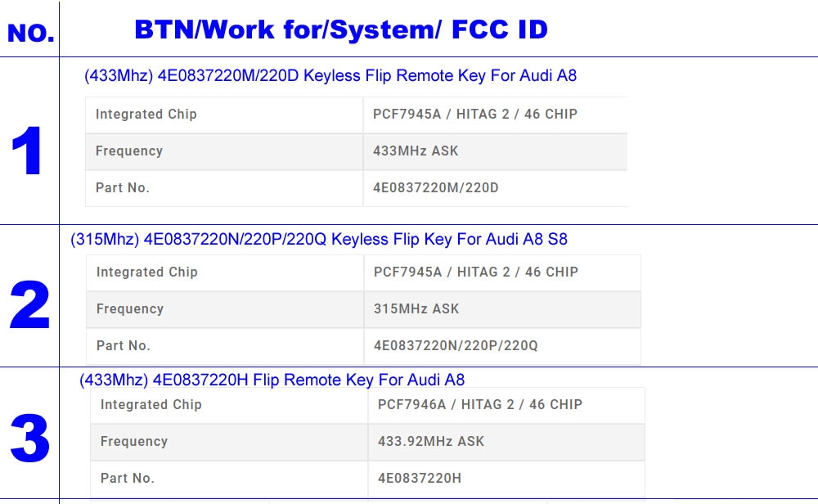Click Part No. value cell "4E0837220M/220D"
Viewport: 818px width, 504px height.
point(435,188)
